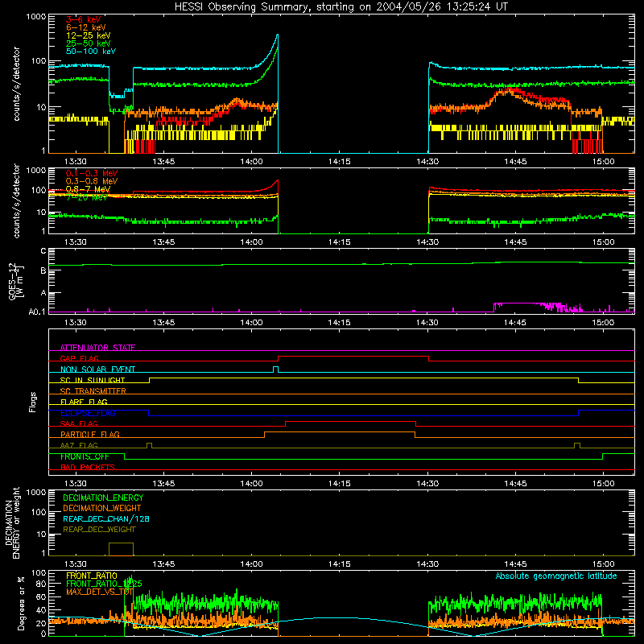
Task: Select the DECIMATION_ENERGY legend label
Action: [103, 497]
